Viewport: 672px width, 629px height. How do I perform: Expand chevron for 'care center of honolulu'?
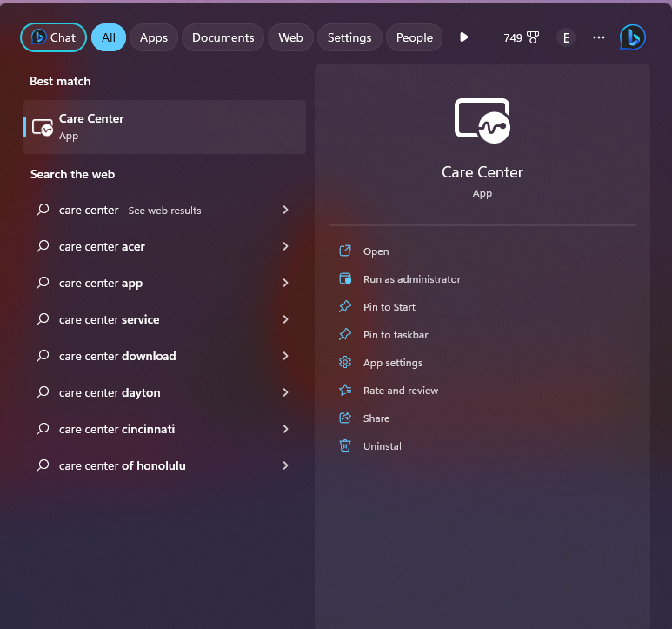(x=285, y=465)
